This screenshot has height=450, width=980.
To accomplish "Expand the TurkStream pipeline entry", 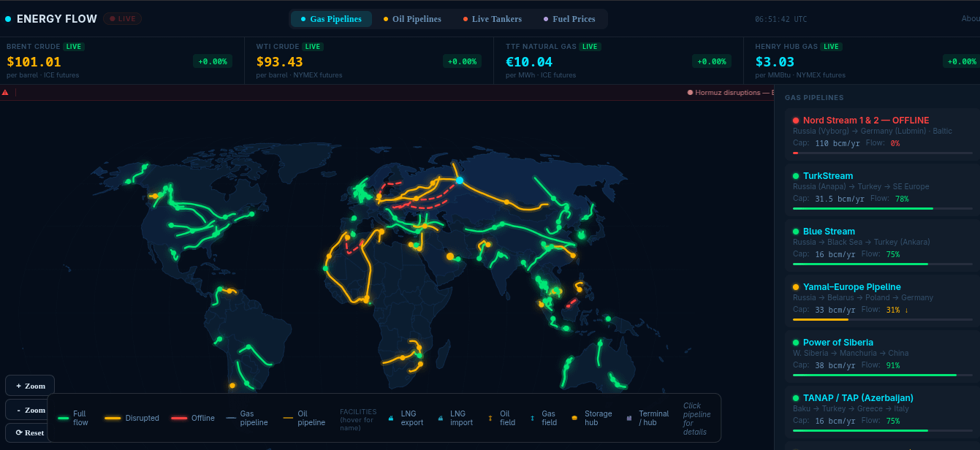I will tap(828, 176).
